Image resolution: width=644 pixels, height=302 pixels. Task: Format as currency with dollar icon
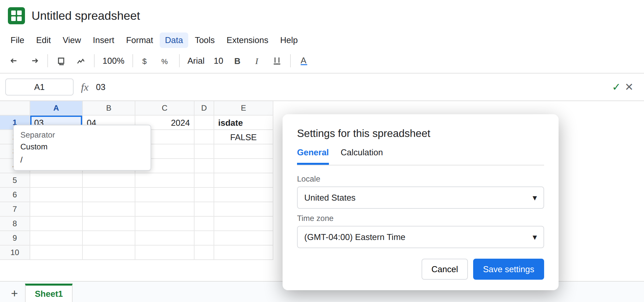pyautogui.click(x=144, y=61)
